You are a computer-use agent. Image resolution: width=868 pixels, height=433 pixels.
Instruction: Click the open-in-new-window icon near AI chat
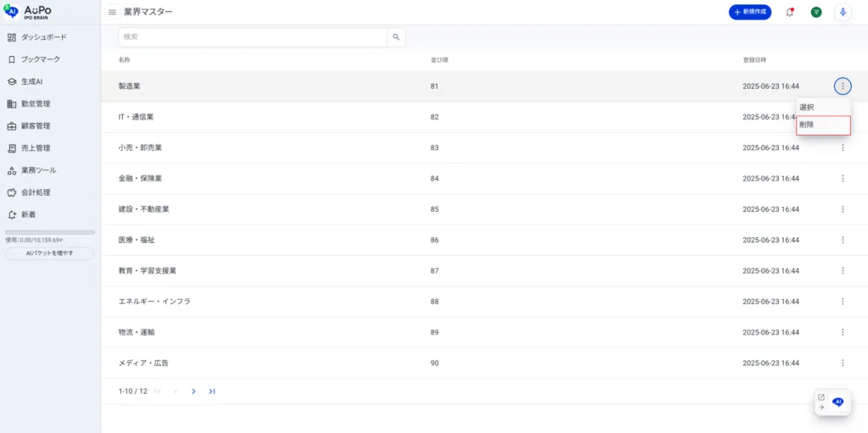(821, 397)
